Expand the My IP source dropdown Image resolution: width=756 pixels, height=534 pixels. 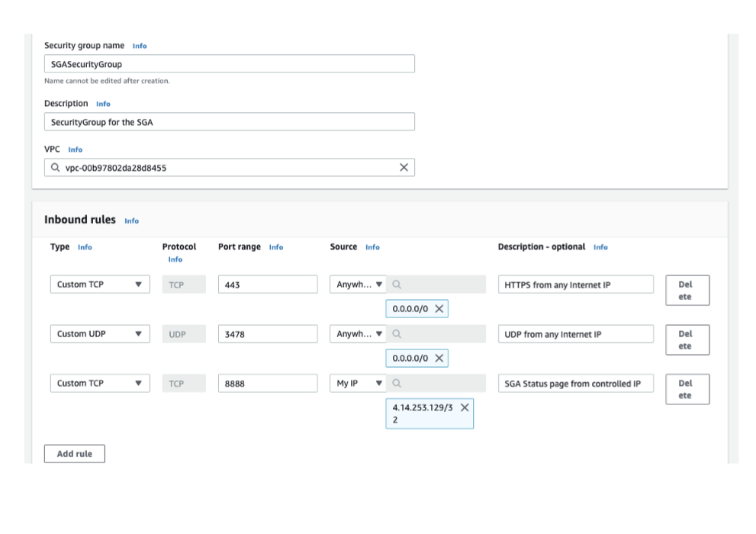(359, 384)
